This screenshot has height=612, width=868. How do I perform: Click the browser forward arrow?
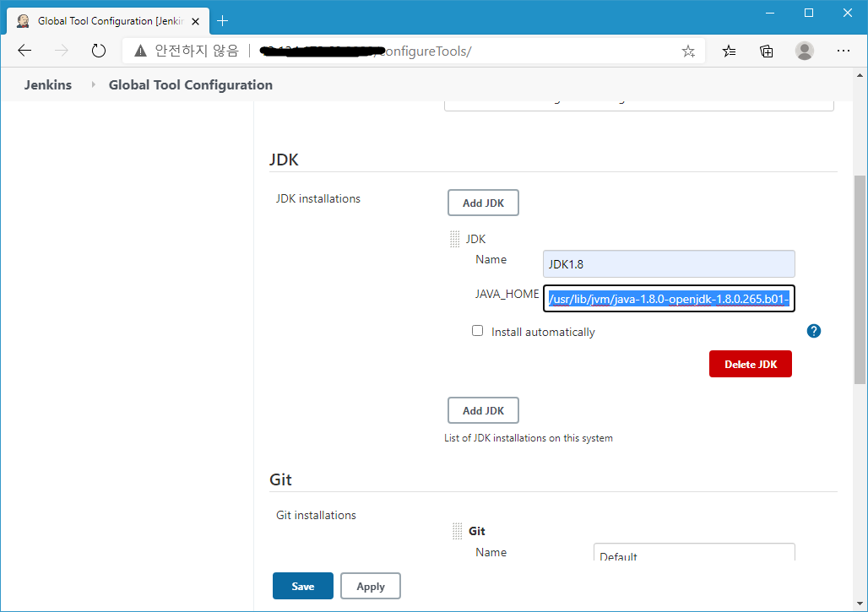(x=62, y=51)
